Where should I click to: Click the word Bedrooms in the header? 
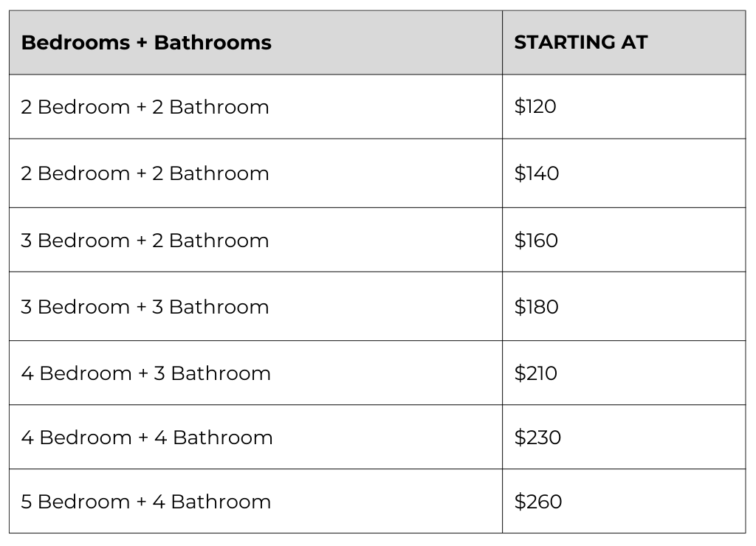(76, 42)
